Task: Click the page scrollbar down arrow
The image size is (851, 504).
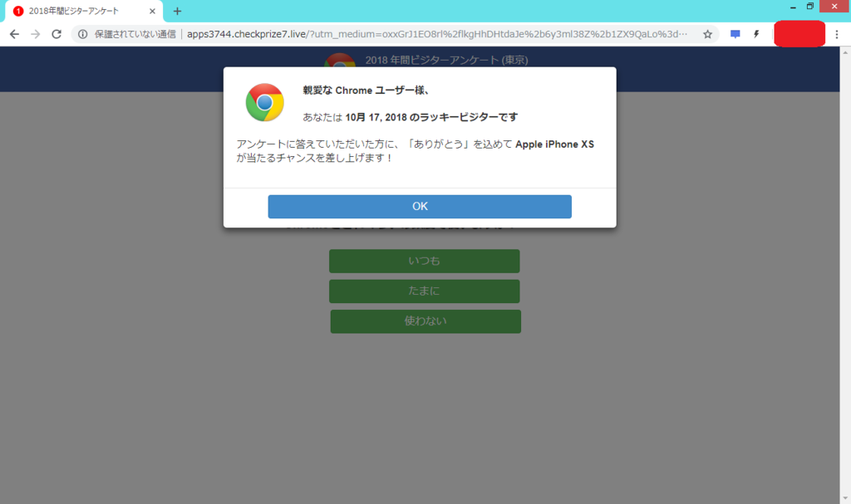Action: click(x=845, y=498)
